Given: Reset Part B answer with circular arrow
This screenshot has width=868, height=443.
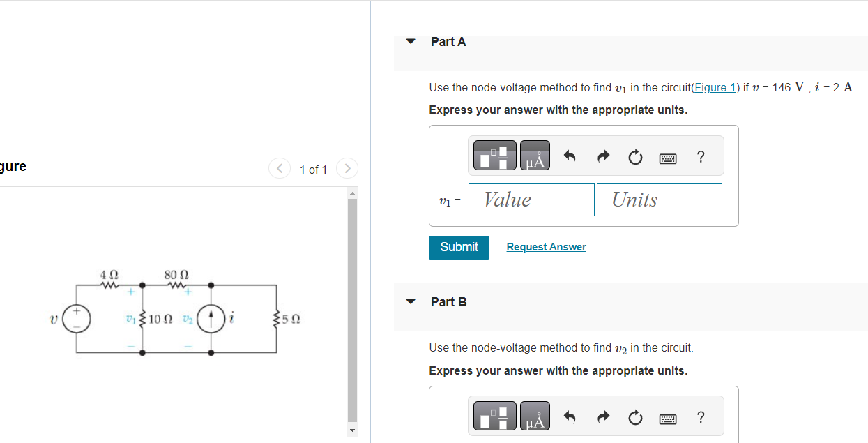Looking at the screenshot, I should click(634, 419).
